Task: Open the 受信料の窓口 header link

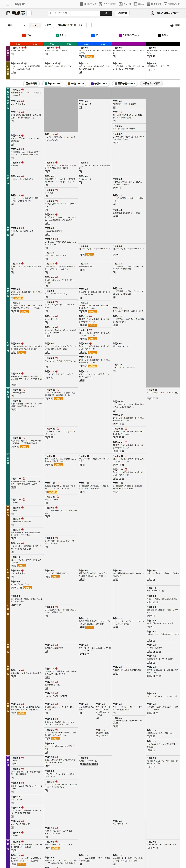Action: [x=172, y=4]
